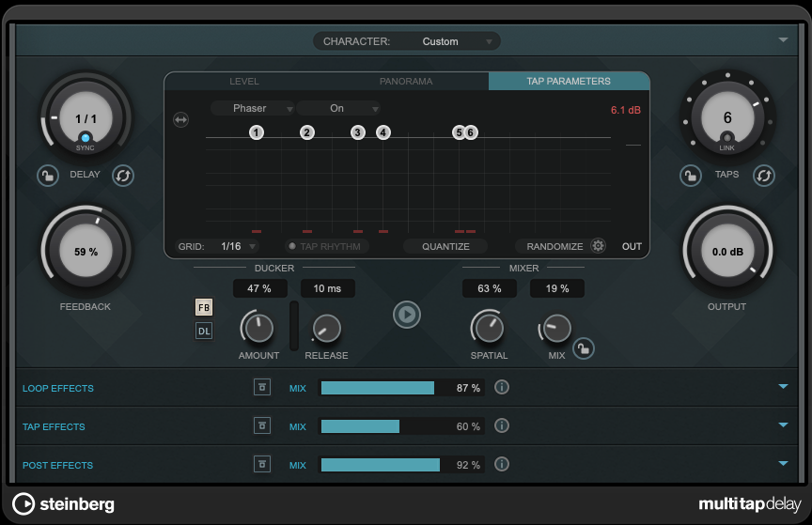The height and width of the screenshot is (525, 812).
Task: Enable the FB ducker mode
Action: [x=204, y=307]
